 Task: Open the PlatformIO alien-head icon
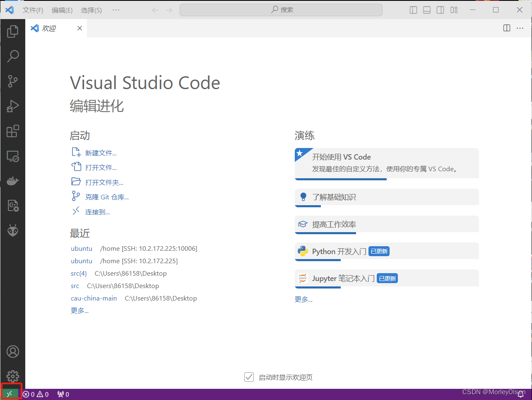tap(13, 230)
